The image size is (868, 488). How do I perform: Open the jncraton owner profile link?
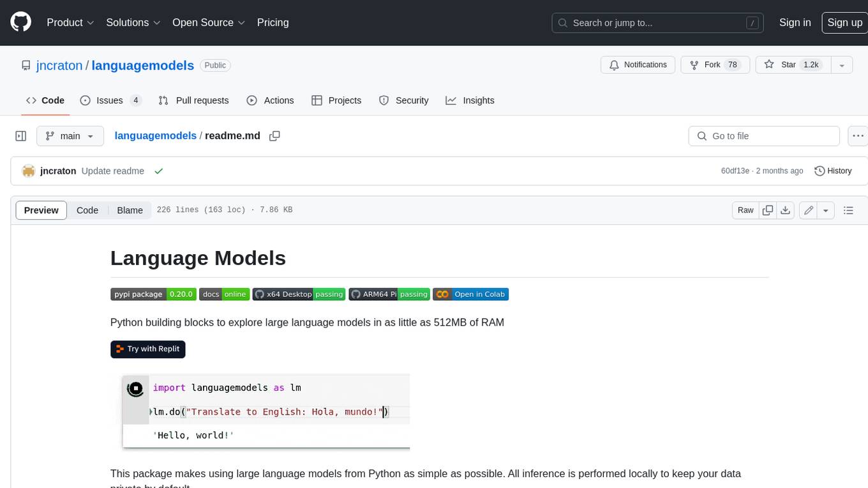point(60,65)
